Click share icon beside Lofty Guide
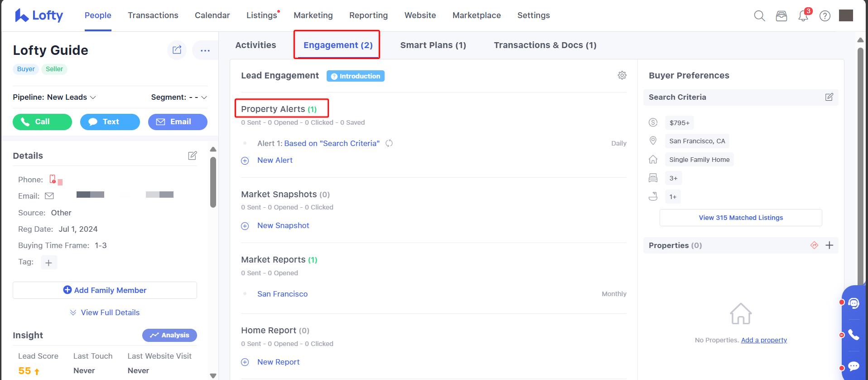Viewport: 868px width, 380px height. pyautogui.click(x=177, y=50)
